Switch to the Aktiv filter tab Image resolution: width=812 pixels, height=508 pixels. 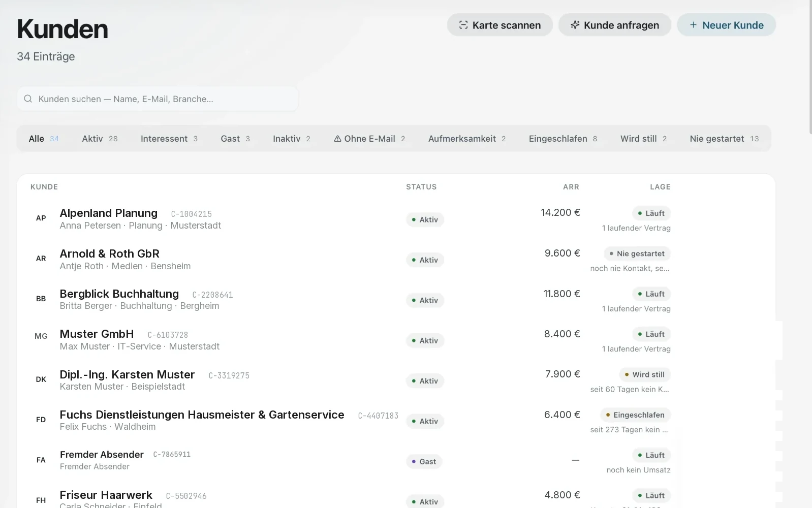tap(100, 139)
